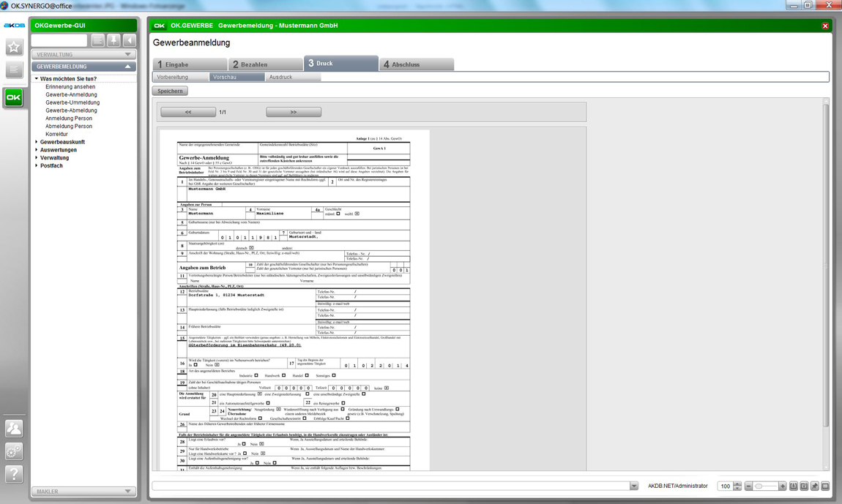Switch to the Abschluss step tab
Viewport: 842px width, 504px height.
click(416, 64)
